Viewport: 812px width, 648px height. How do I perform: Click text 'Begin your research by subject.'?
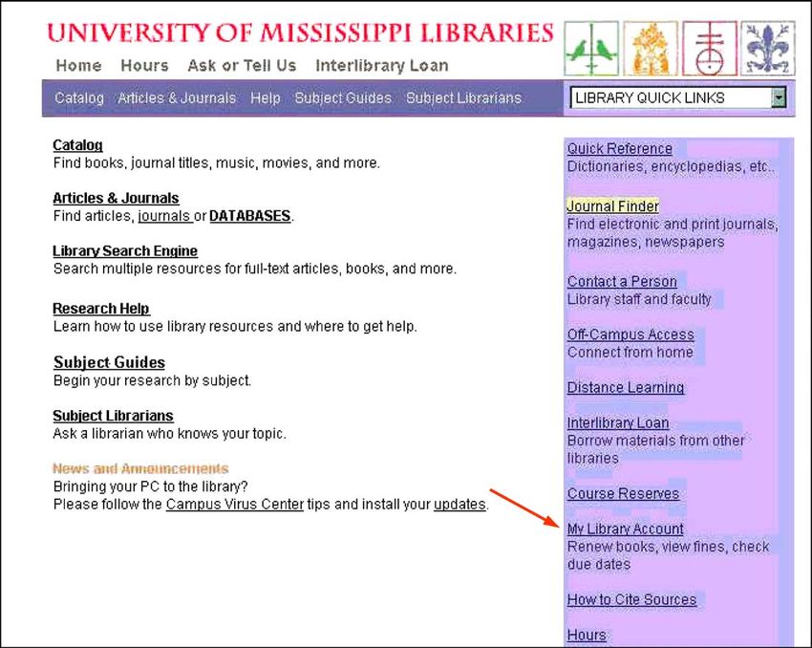pos(152,380)
